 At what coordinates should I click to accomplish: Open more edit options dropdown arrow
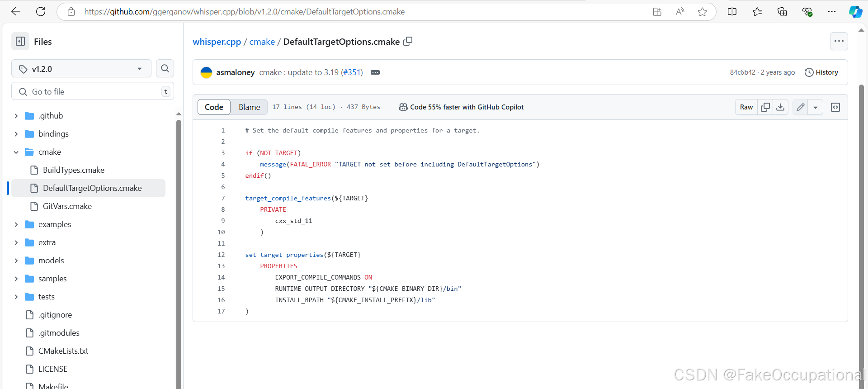tap(816, 107)
